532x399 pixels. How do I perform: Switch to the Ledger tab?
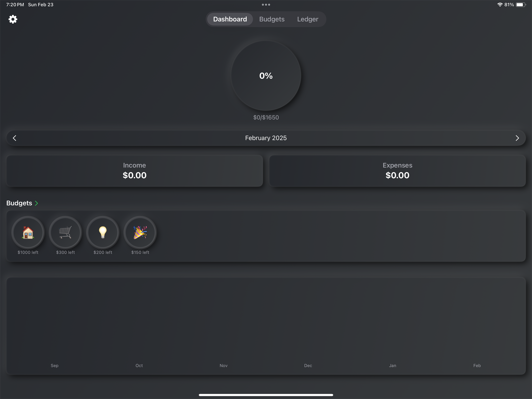(x=308, y=19)
